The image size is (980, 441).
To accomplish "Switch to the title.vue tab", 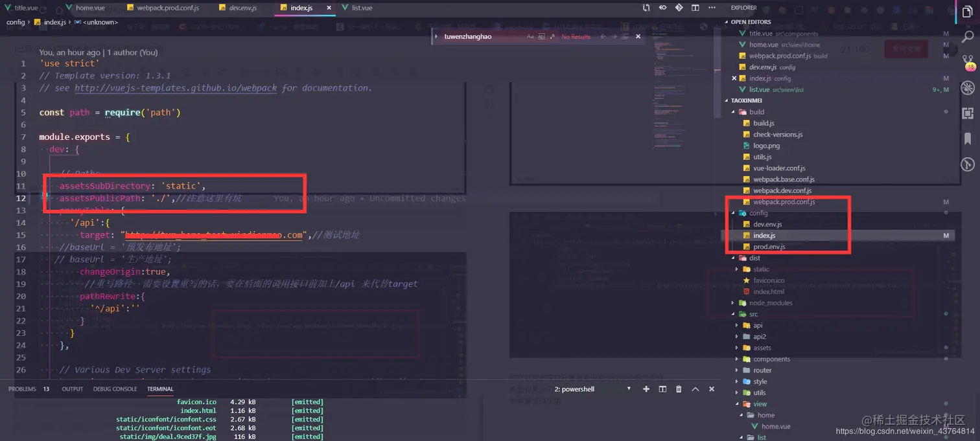I will (x=26, y=8).
